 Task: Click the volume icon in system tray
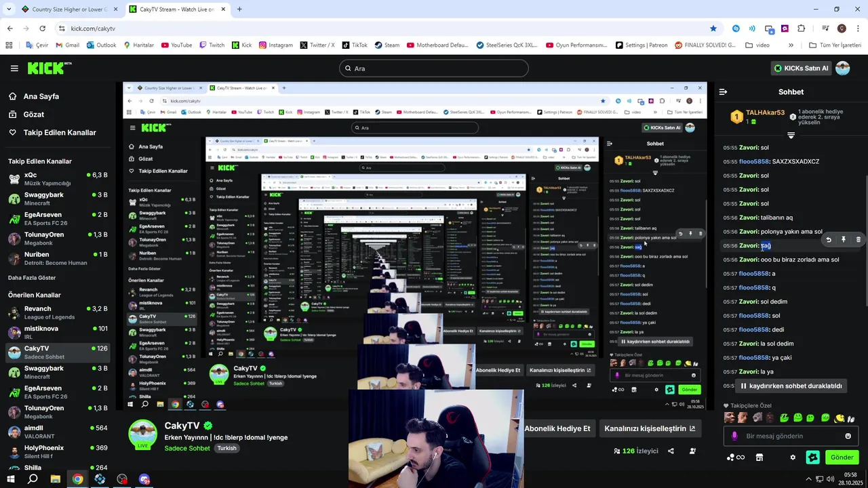click(830, 479)
